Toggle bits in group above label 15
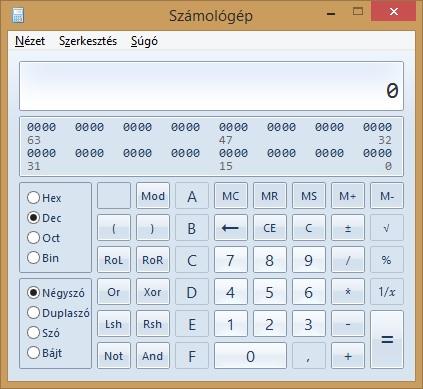Screen dimensions: 423x389 pos(233,153)
